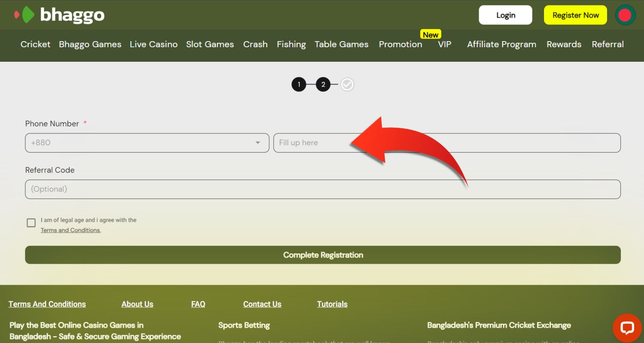
Task: Click registration step 2 circle
Action: tap(323, 84)
